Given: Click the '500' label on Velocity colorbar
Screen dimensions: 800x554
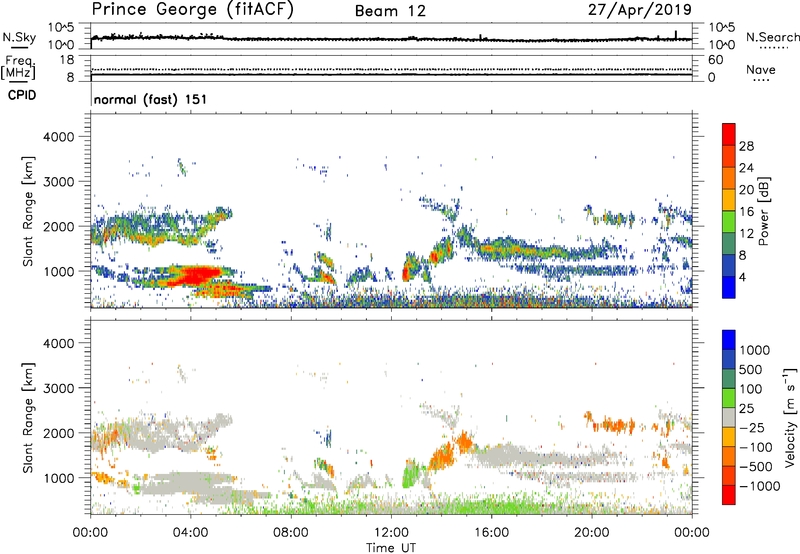Looking at the screenshot, I should 753,369.
